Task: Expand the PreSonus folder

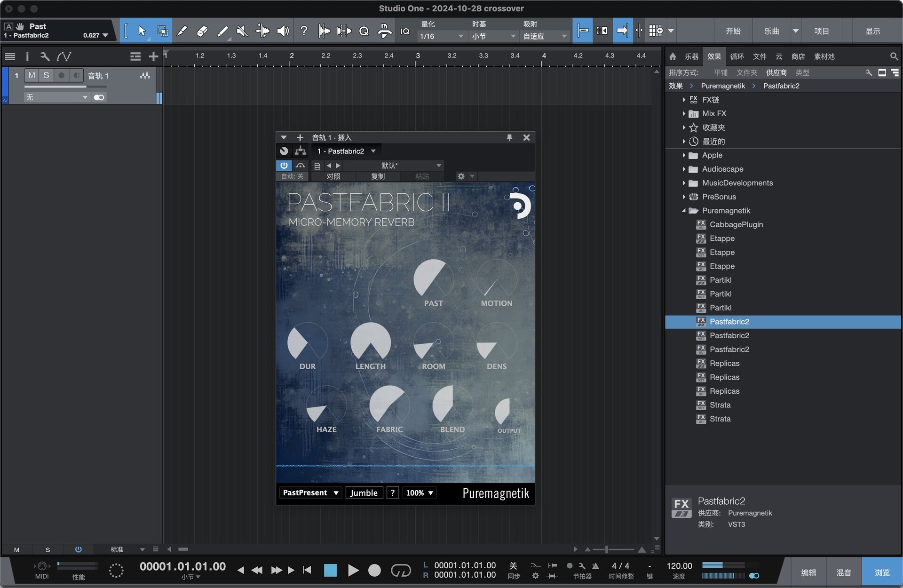Action: pos(684,197)
